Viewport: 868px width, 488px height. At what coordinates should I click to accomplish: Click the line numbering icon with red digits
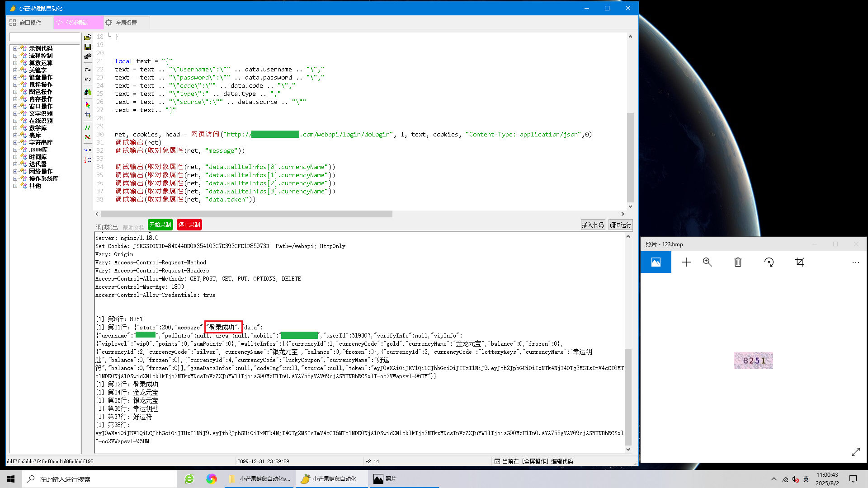88,160
